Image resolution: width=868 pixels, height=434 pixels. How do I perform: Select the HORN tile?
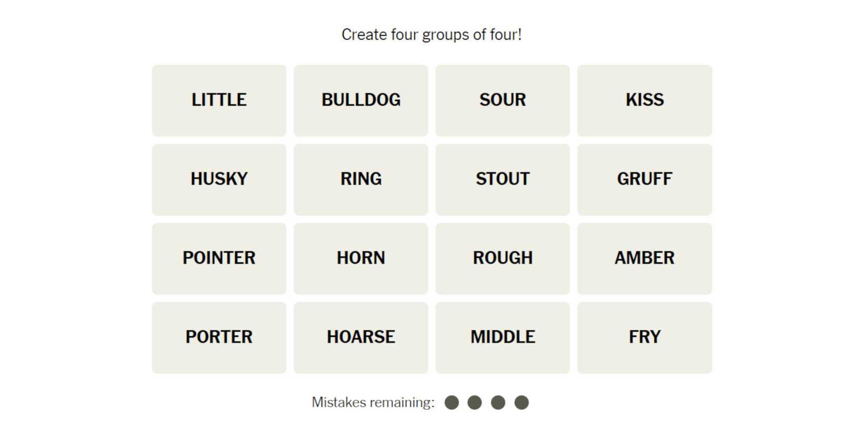pyautogui.click(x=361, y=258)
